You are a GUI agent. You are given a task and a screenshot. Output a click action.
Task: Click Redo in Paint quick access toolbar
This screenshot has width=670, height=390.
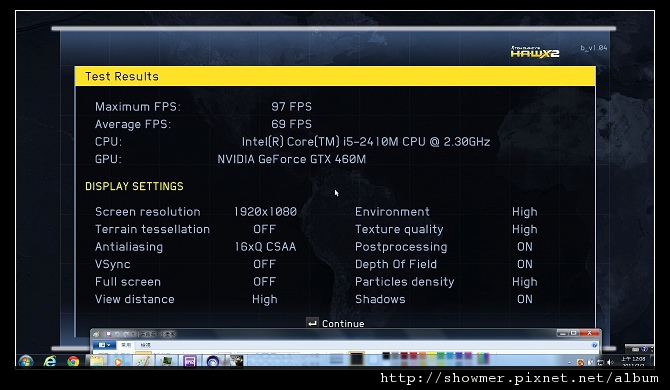pyautogui.click(x=126, y=334)
